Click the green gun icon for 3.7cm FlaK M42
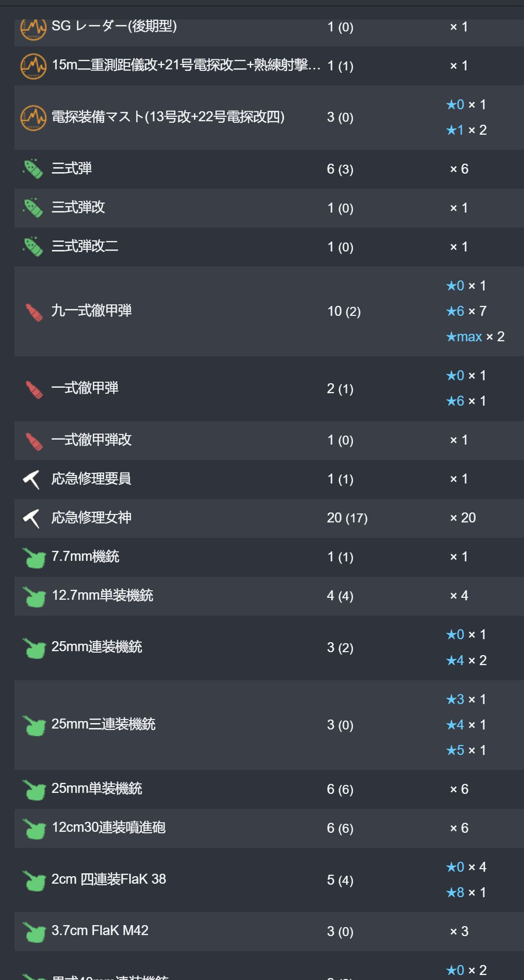Image resolution: width=524 pixels, height=980 pixels. 34,932
